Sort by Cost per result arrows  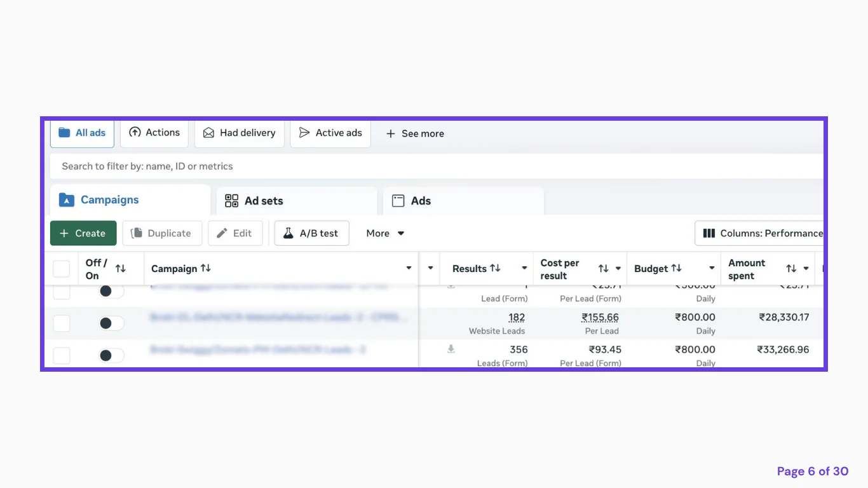point(603,269)
